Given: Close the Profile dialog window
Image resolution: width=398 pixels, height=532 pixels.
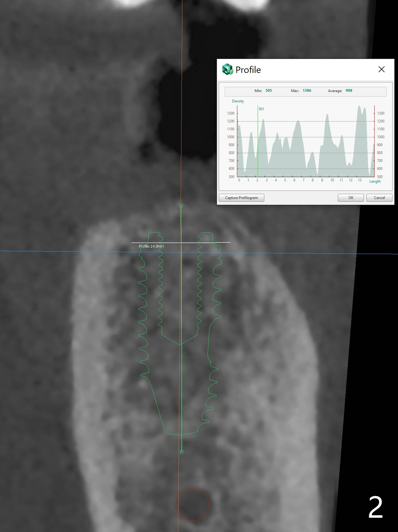Looking at the screenshot, I should (x=381, y=70).
